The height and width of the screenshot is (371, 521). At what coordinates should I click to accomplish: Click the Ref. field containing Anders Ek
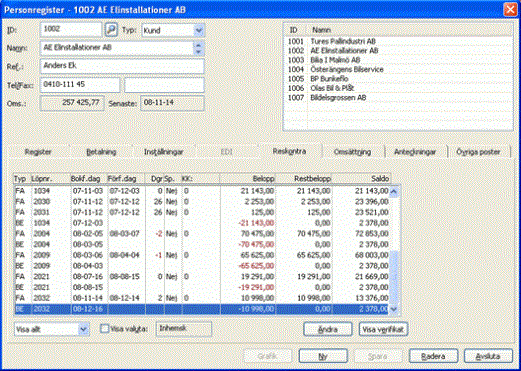pyautogui.click(x=122, y=66)
